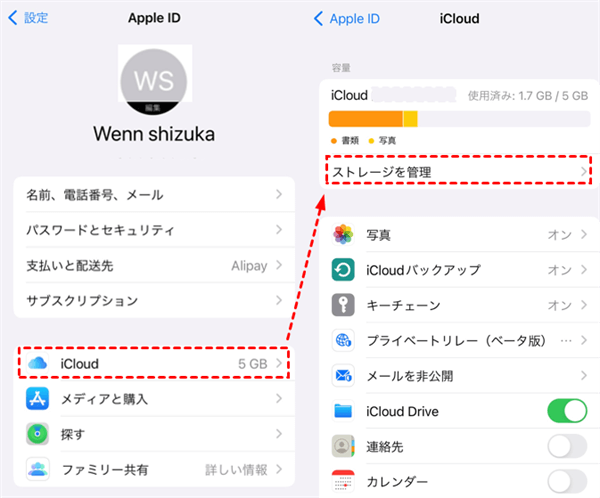This screenshot has width=600, height=498.
Task: Go back to 設定
Action: (x=28, y=18)
